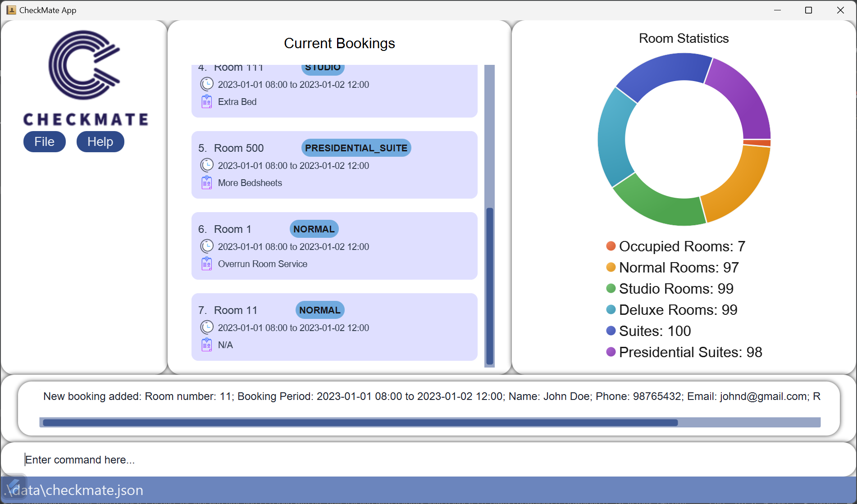Click the Room Statistics heading

click(684, 38)
